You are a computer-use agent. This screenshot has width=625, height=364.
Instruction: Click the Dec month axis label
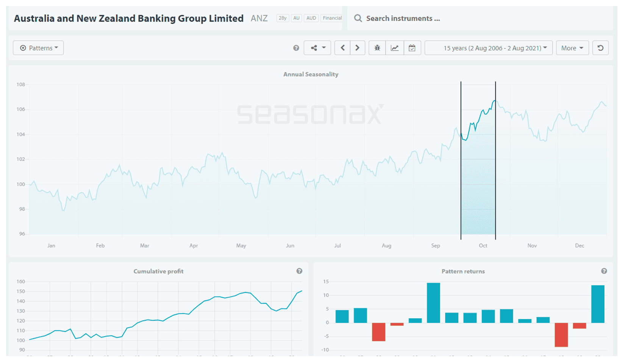click(x=580, y=246)
